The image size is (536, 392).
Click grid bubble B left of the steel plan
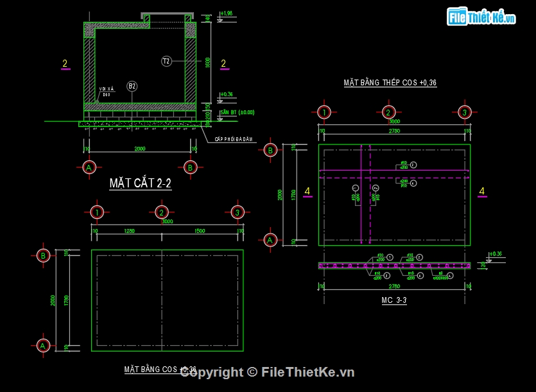270,151
